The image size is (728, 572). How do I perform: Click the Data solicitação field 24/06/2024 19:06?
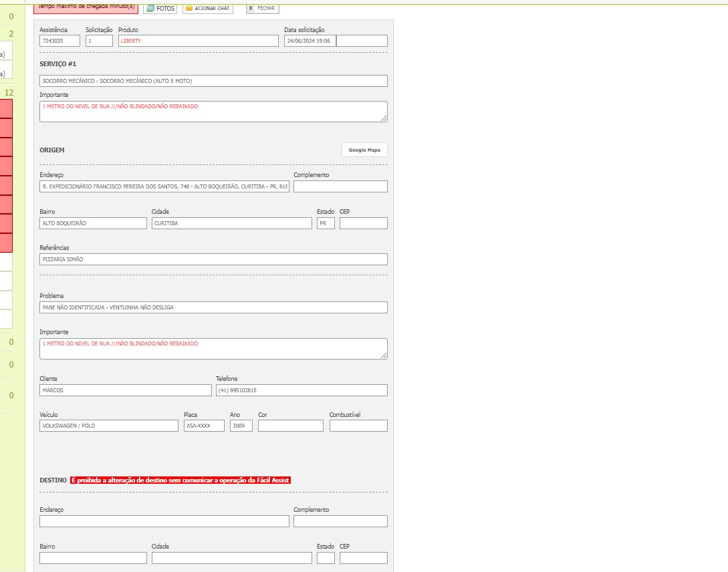click(310, 41)
